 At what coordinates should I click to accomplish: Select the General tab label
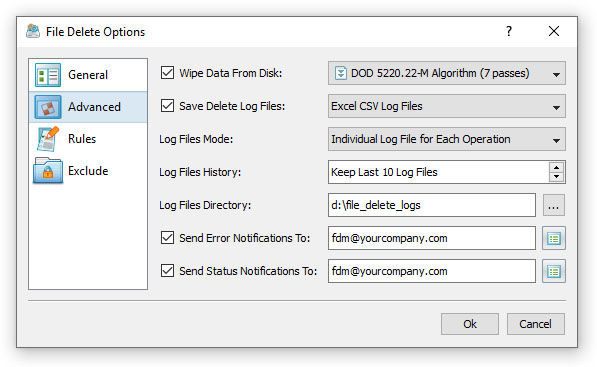tap(88, 75)
